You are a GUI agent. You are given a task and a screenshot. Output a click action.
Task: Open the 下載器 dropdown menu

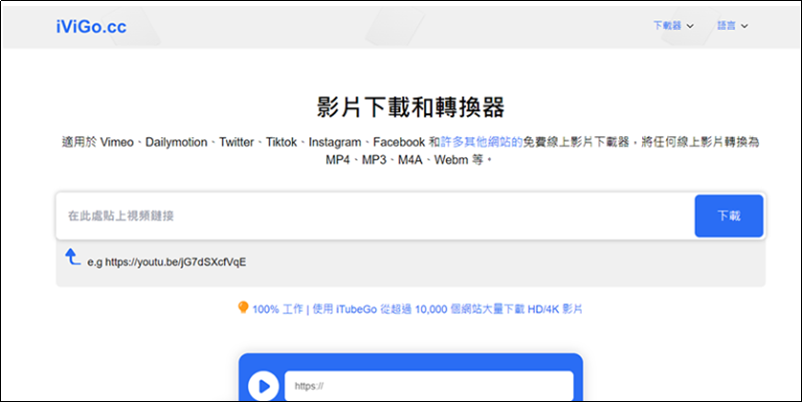pyautogui.click(x=673, y=26)
